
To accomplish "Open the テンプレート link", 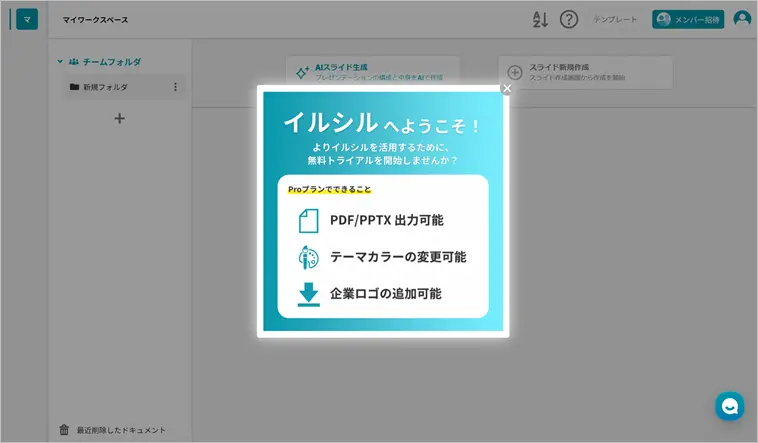I will (x=615, y=20).
